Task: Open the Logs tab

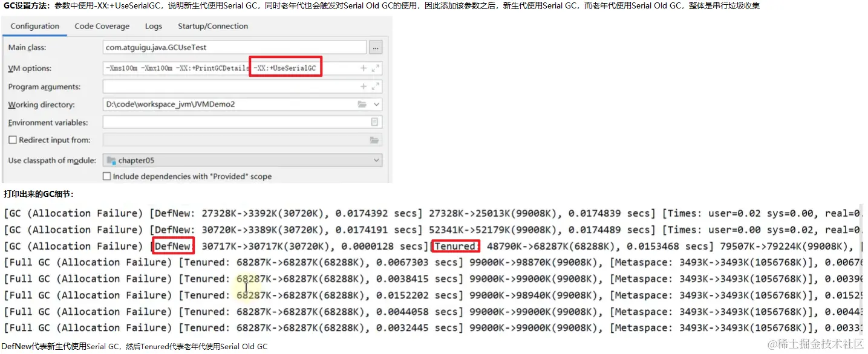Action: click(x=154, y=27)
